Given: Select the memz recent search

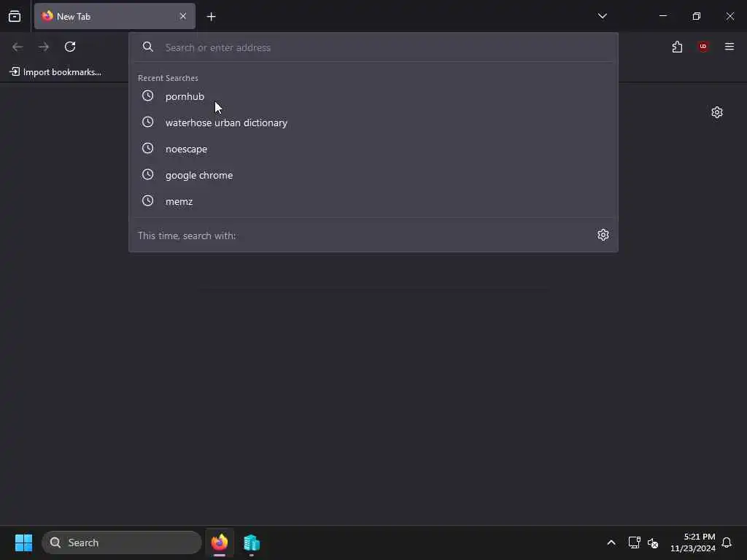Looking at the screenshot, I should (x=373, y=201).
